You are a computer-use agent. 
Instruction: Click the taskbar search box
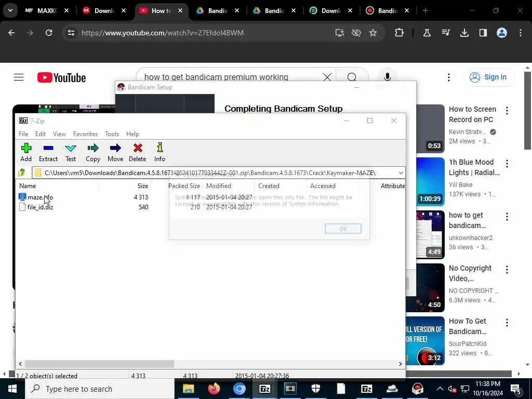coord(100,389)
